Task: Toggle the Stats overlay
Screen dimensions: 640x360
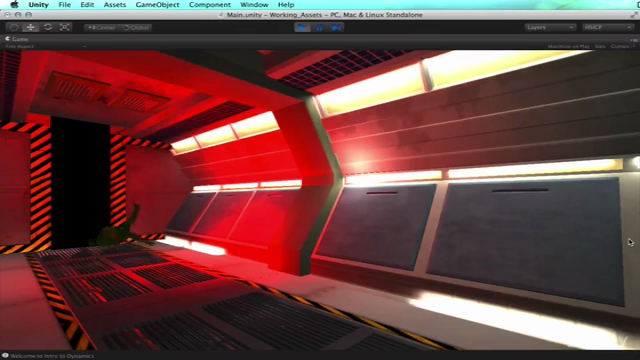Action: (x=600, y=47)
